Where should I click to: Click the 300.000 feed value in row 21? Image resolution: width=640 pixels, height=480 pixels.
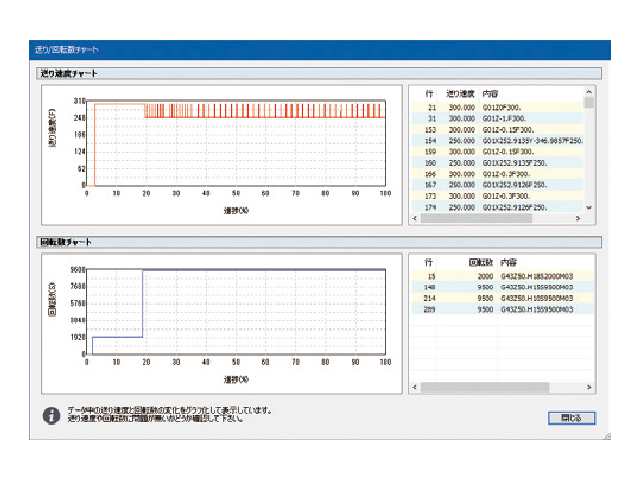coord(462,107)
